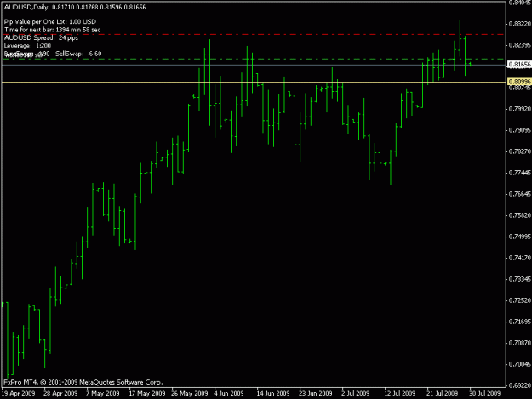Image resolution: width=532 pixels, height=399 pixels.
Task: Click the 0.78270 price axis label
Action: (520, 151)
